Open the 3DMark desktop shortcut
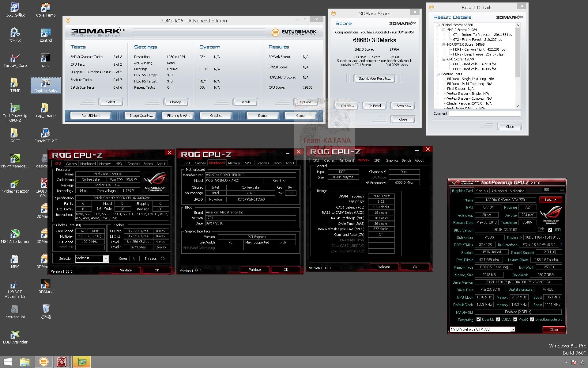The height and width of the screenshot is (368, 588). [x=46, y=287]
